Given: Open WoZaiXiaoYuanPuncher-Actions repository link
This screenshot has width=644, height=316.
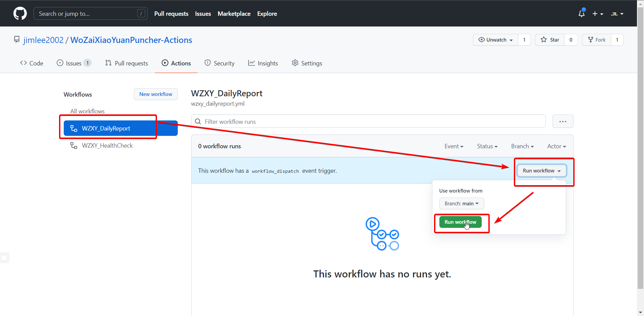Looking at the screenshot, I should [131, 40].
